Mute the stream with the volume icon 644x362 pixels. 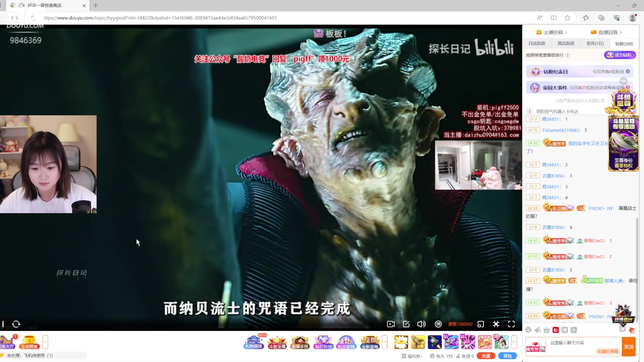422,324
